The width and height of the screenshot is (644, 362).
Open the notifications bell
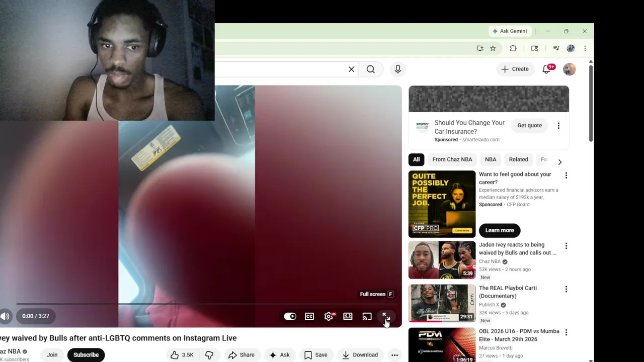[x=547, y=69]
